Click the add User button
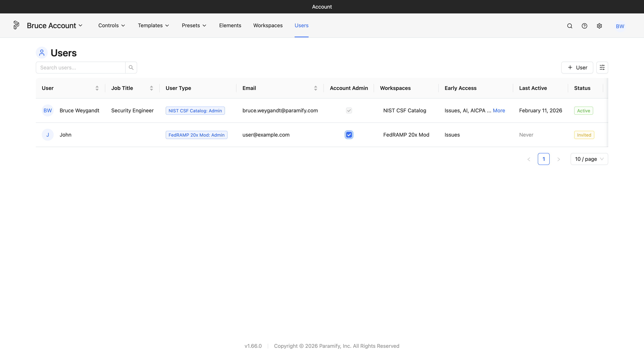Screen dimensions: 644x359 (577, 68)
